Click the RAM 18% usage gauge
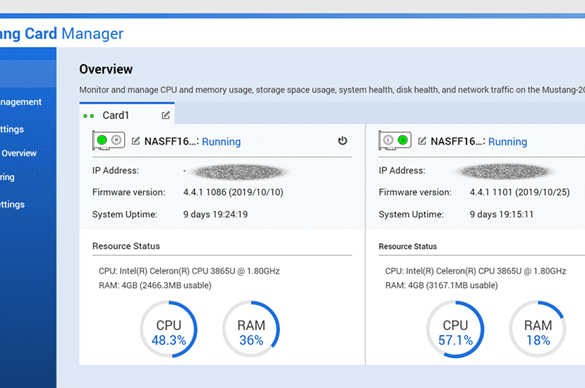585x388 pixels. coord(538,329)
